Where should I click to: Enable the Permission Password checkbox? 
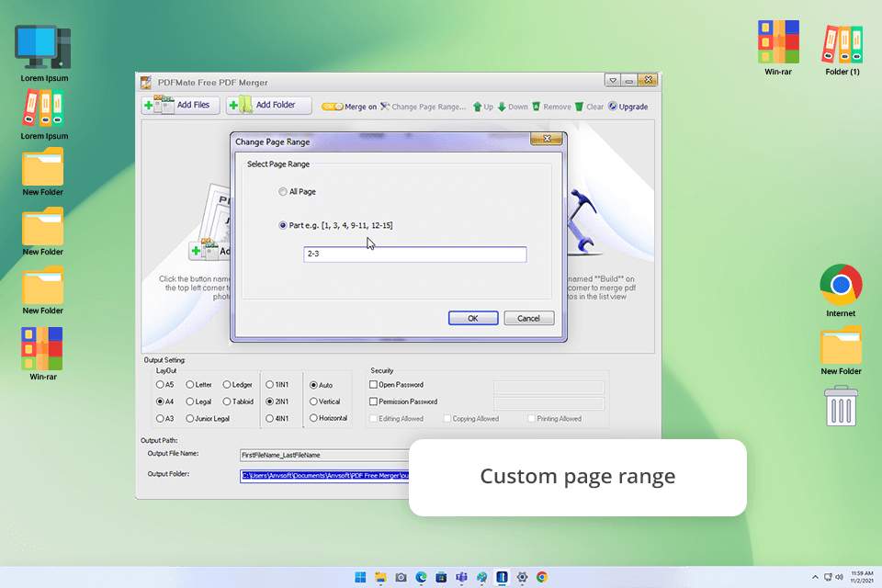[x=374, y=401]
